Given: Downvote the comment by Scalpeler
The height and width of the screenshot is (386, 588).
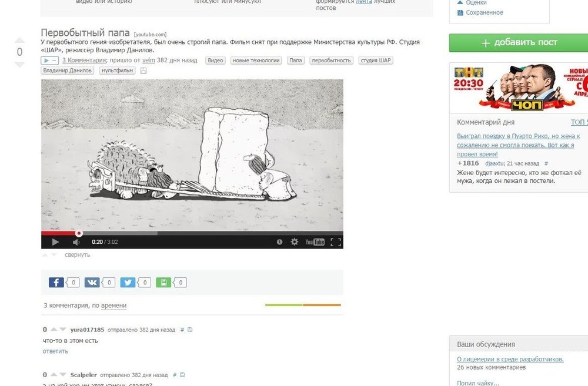Looking at the screenshot, I should tap(63, 374).
